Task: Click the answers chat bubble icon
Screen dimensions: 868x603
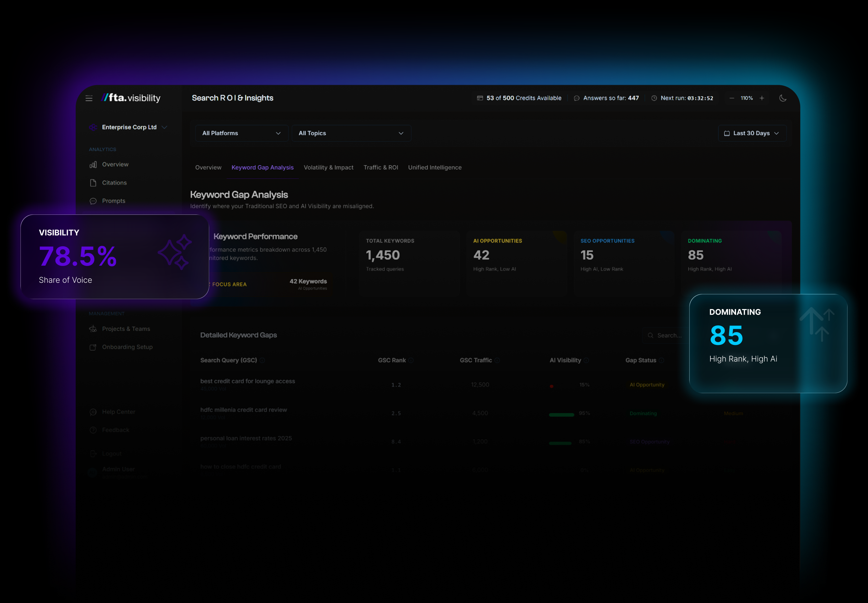Action: [x=576, y=98]
